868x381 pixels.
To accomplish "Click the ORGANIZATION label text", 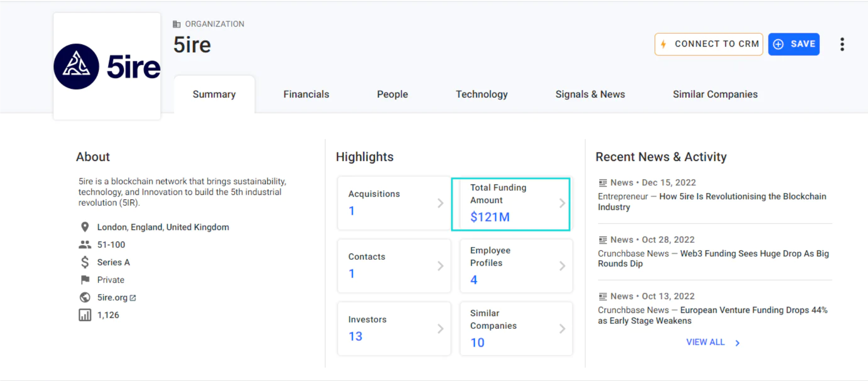I will click(x=215, y=24).
